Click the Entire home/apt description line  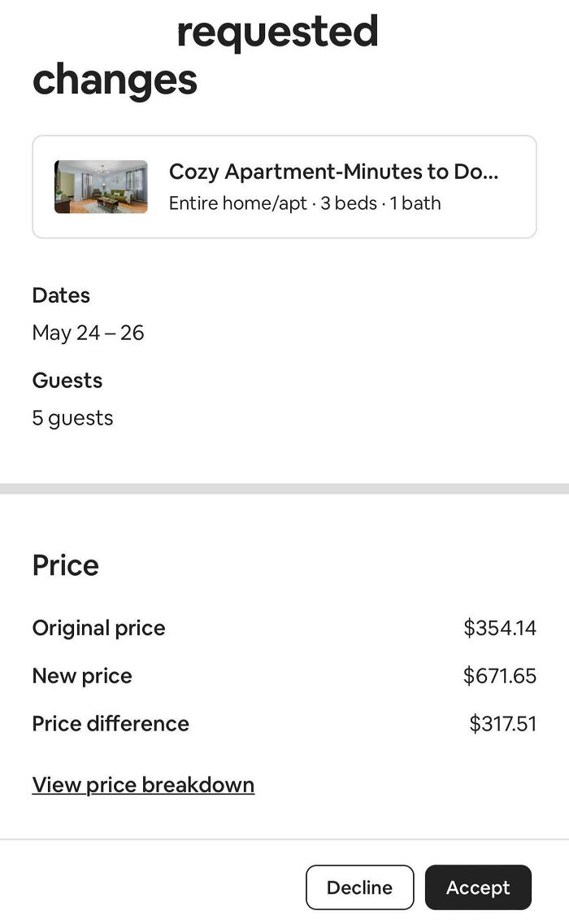(x=305, y=203)
